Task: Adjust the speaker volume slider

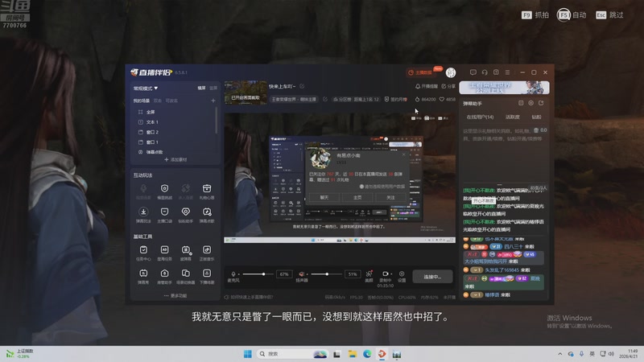Action: coord(327,274)
